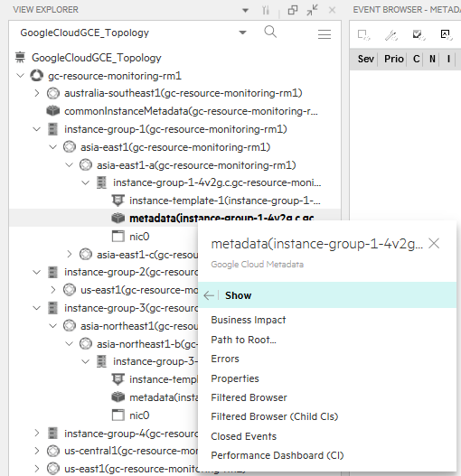Select Path to Root... menu entry

(243, 340)
